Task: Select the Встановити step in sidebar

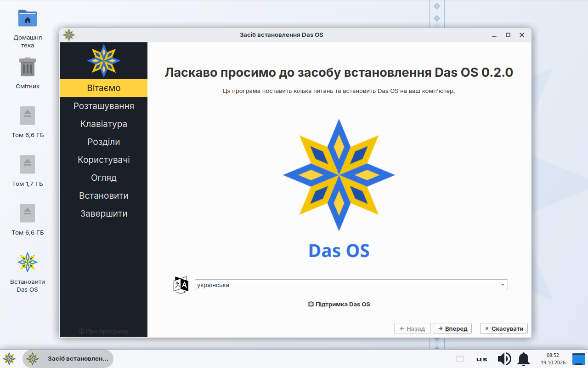Action: coord(104,195)
